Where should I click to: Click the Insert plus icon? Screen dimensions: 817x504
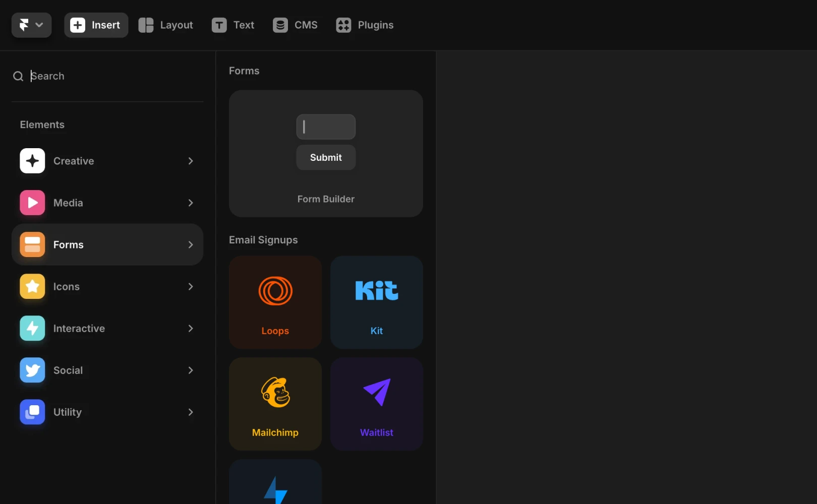pyautogui.click(x=78, y=25)
